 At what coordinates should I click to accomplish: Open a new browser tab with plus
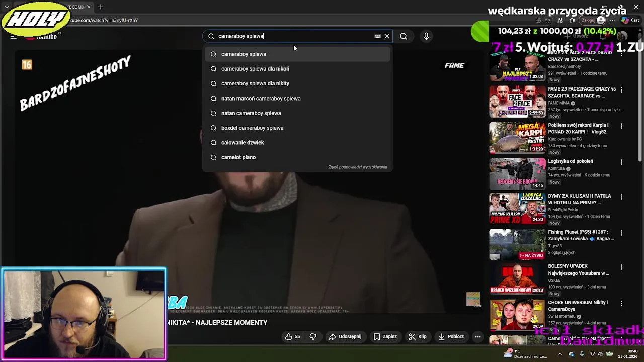click(x=101, y=7)
